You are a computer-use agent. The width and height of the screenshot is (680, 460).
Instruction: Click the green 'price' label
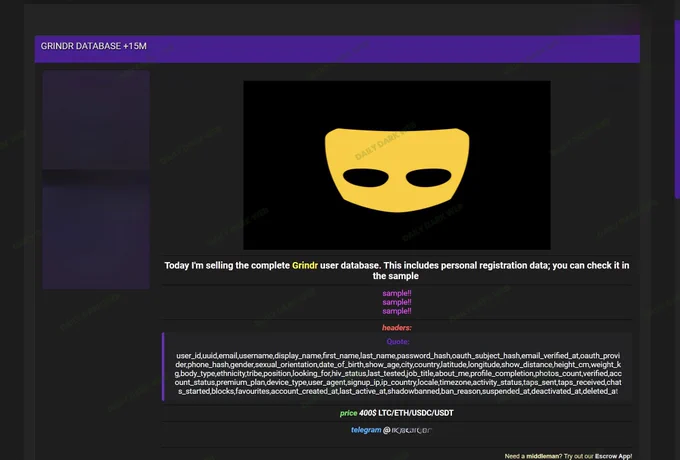click(x=348, y=413)
